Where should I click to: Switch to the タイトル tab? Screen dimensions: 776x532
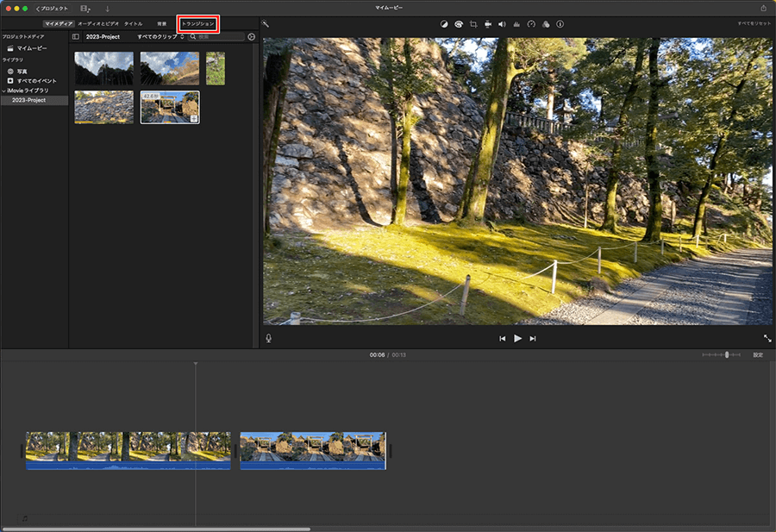click(x=134, y=24)
